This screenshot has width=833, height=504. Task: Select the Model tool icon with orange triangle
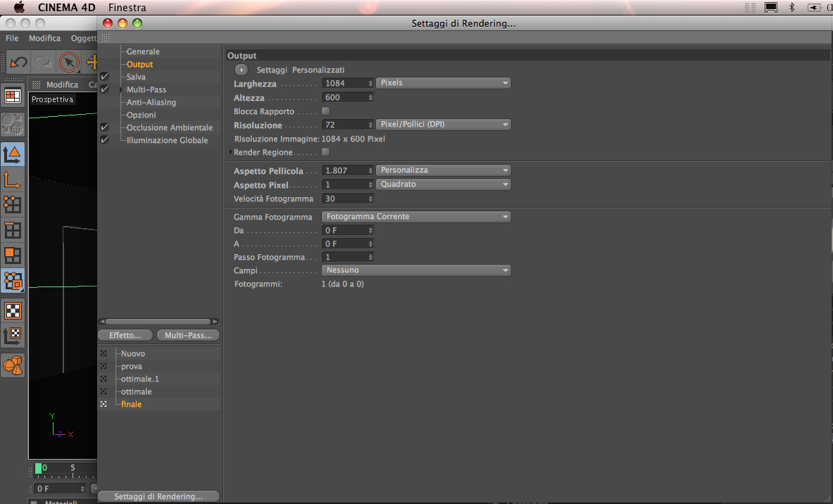tap(12, 154)
